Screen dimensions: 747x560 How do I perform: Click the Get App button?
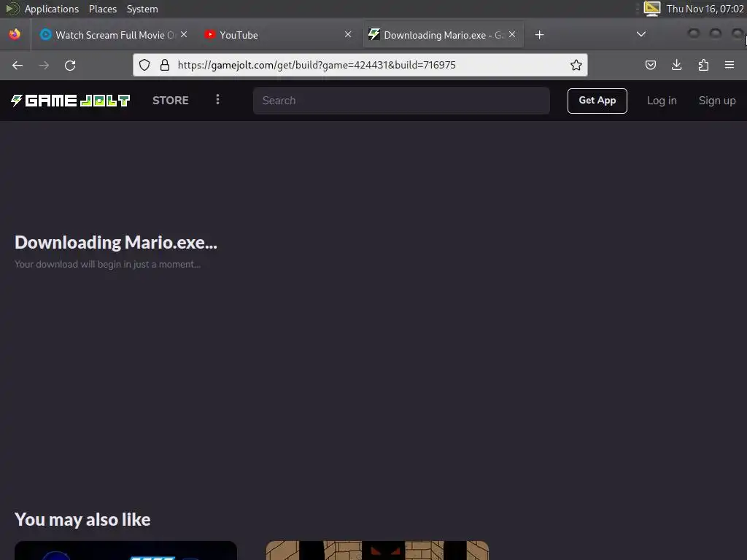click(597, 101)
